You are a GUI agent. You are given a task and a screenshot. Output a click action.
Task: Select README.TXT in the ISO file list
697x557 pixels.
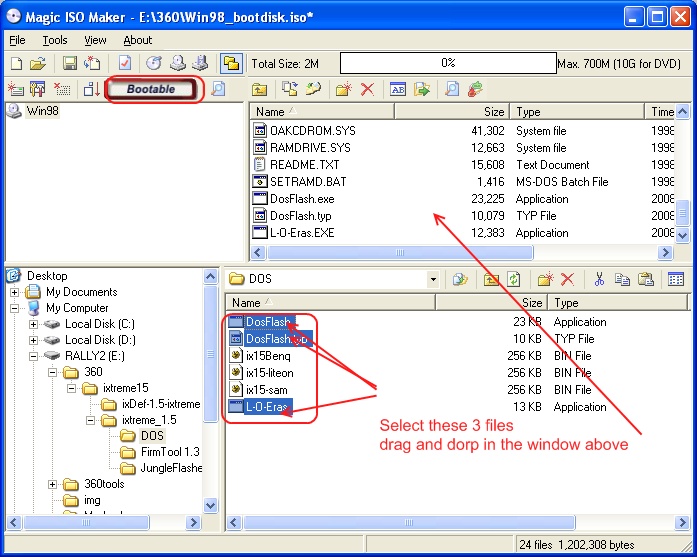click(x=304, y=165)
